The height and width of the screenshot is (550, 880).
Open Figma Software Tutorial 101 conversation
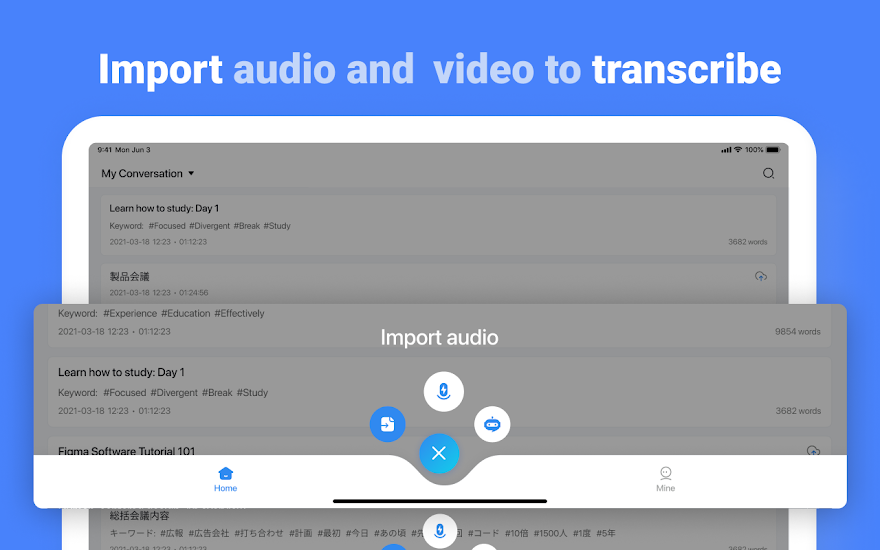tap(439, 446)
